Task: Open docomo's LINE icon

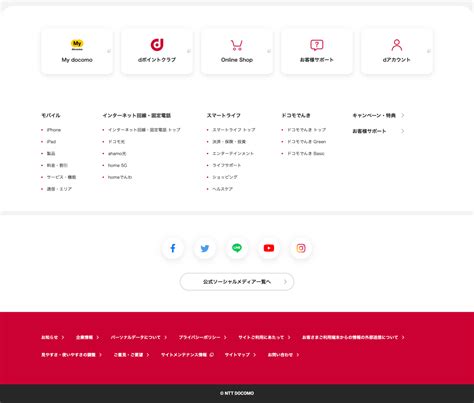Action: pos(237,248)
